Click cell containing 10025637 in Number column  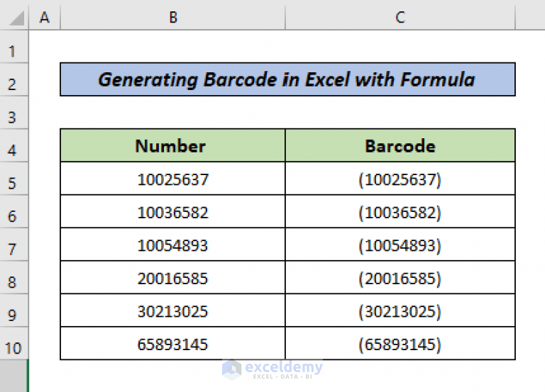point(172,179)
